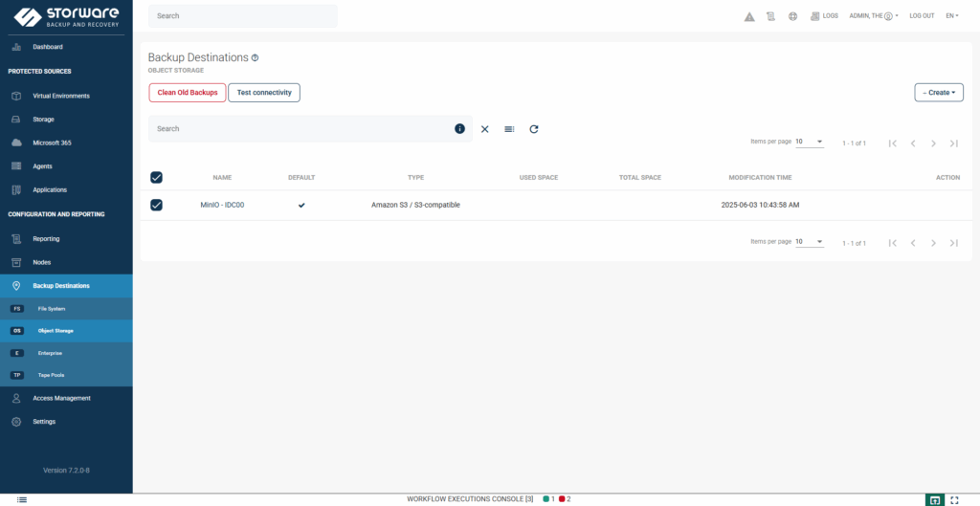Open the scroll document icon in header

point(770,16)
